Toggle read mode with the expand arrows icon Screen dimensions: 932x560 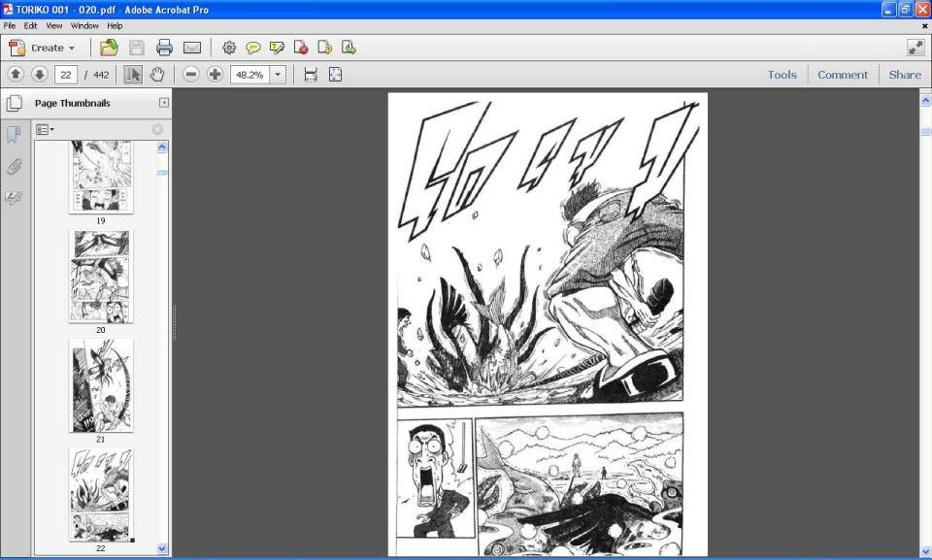915,48
